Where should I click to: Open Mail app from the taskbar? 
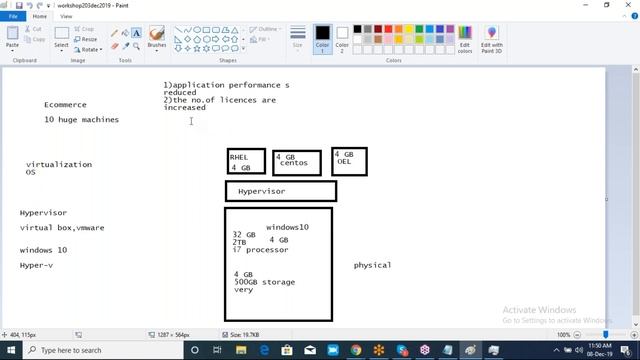pyautogui.click(x=310, y=350)
